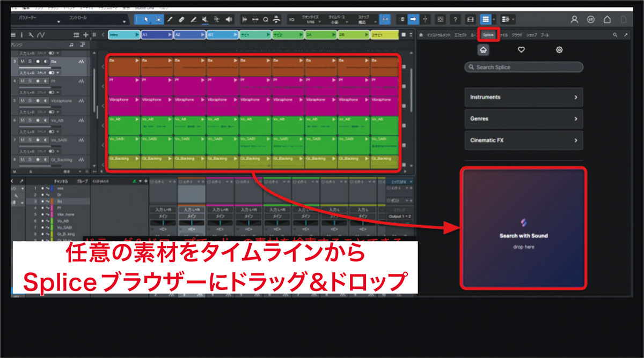
Task: Select the Paint (pencil) tool
Action: pos(193,19)
